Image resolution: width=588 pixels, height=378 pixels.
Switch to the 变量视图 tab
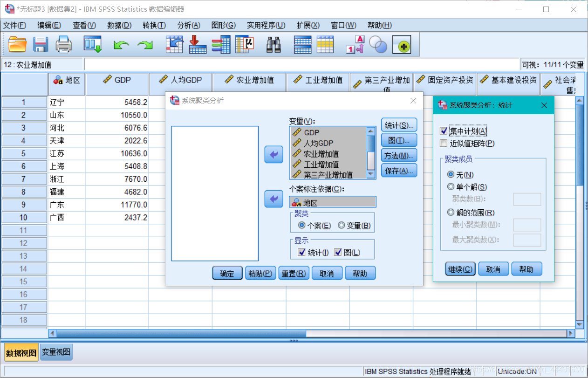click(x=56, y=352)
